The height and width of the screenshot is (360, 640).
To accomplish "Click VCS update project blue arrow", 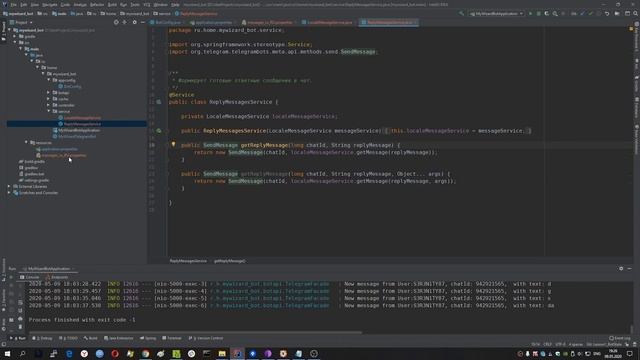I will [x=582, y=13].
